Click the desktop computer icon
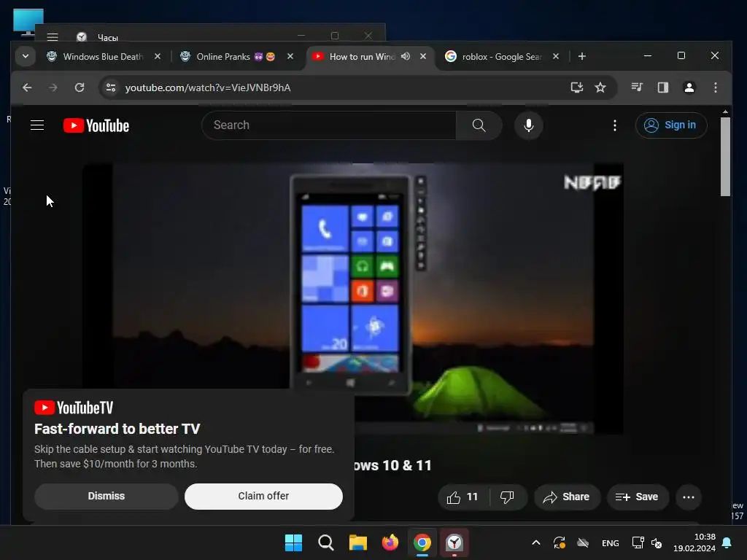 point(28,21)
